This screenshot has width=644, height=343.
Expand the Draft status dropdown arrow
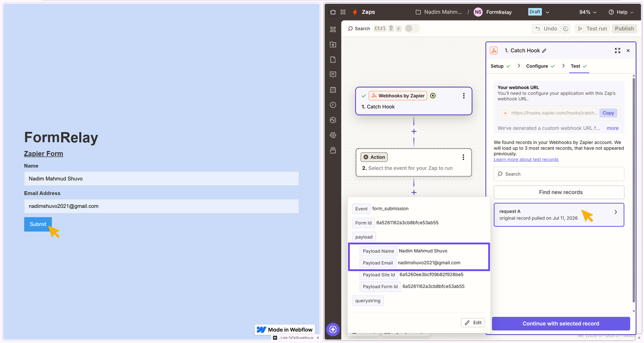click(547, 12)
